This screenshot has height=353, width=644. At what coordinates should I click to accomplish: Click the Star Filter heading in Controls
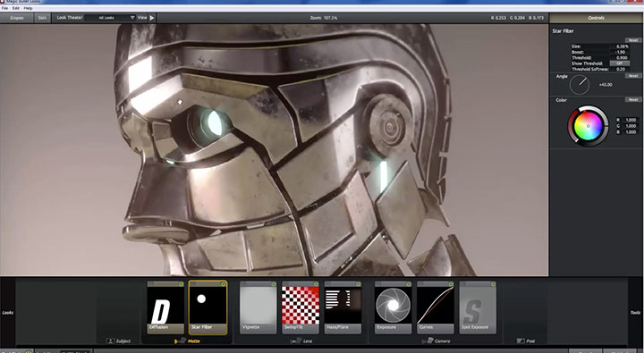pos(563,31)
